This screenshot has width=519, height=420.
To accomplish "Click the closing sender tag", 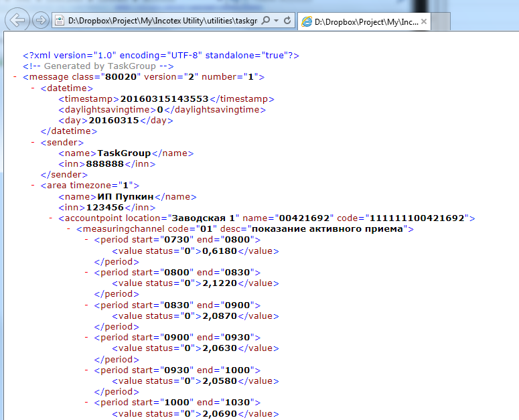I will pos(64,174).
